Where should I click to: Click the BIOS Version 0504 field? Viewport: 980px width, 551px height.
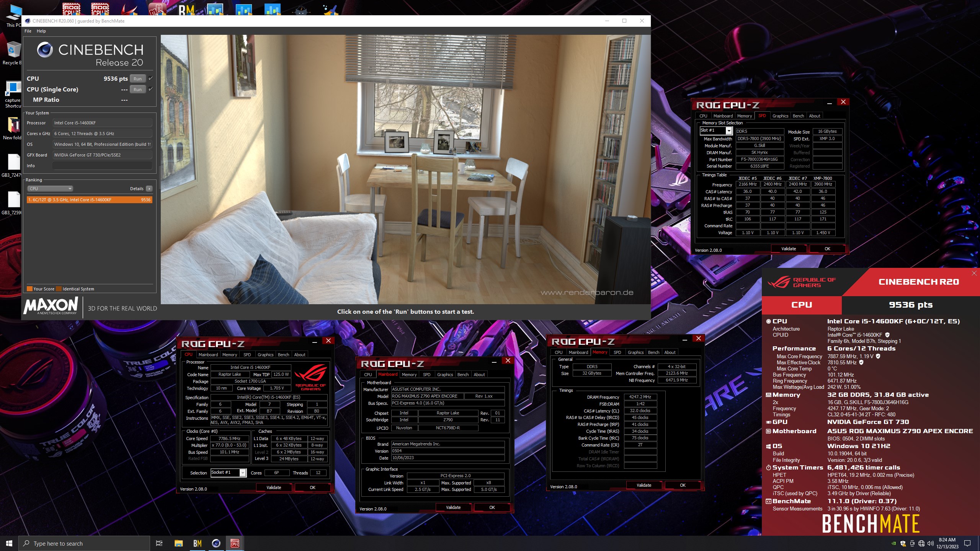coord(448,451)
